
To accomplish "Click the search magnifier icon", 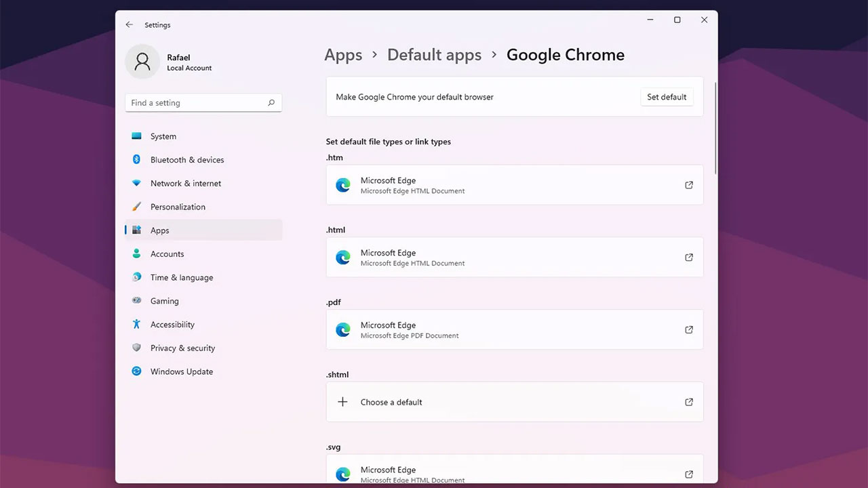I will (x=271, y=103).
